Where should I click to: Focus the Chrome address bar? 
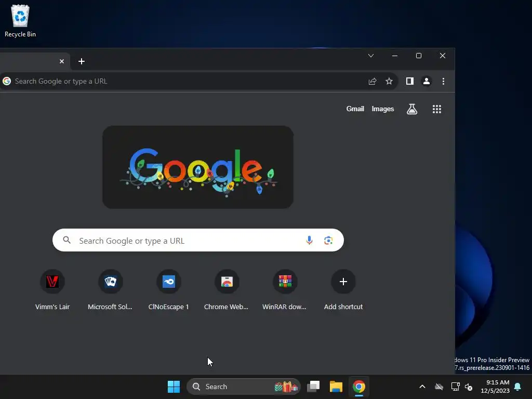pyautogui.click(x=198, y=81)
